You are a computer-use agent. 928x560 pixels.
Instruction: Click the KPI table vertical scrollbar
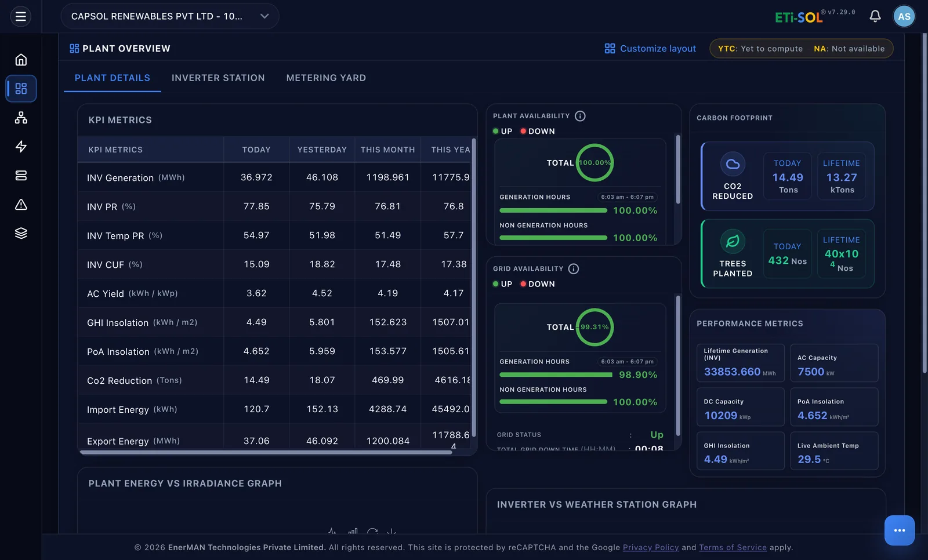pos(474,288)
